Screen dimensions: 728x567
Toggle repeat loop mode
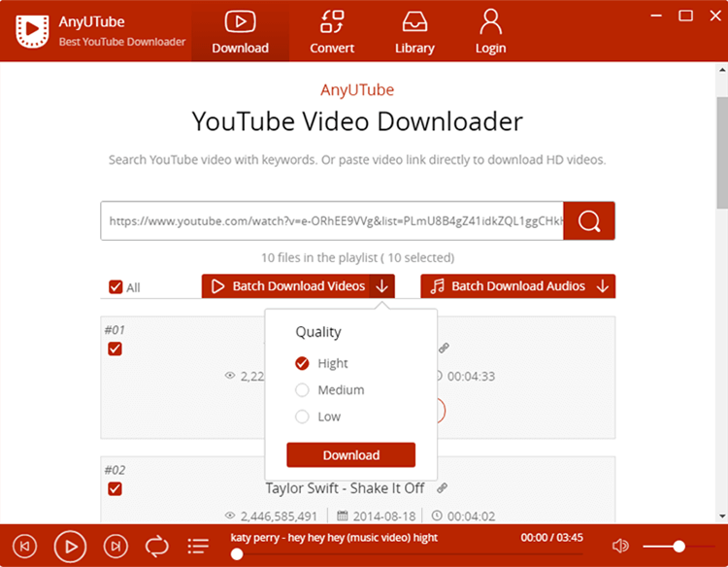click(157, 546)
